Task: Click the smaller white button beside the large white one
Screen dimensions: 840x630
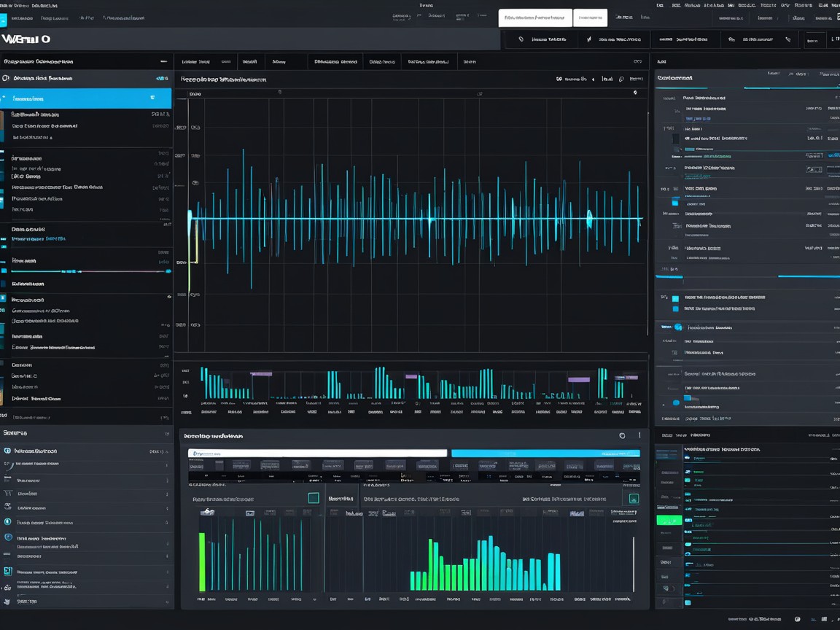Action: tap(590, 17)
